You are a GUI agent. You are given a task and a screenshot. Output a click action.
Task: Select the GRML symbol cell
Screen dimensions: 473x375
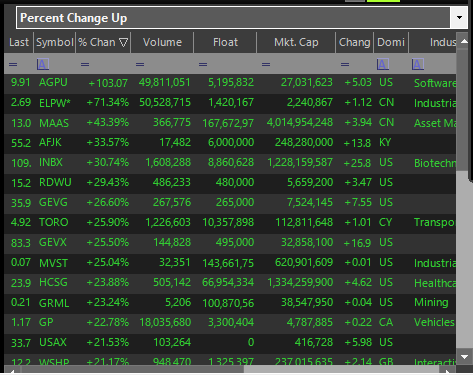(x=54, y=303)
